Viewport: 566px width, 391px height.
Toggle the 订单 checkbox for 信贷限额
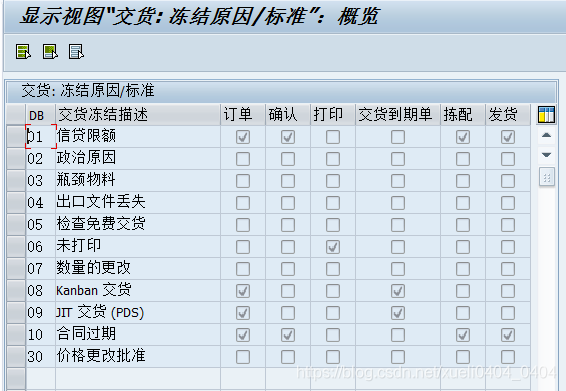point(243,137)
